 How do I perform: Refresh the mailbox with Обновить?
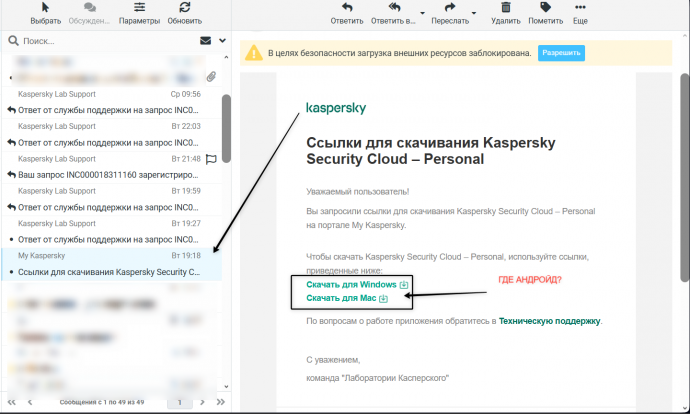click(x=185, y=13)
